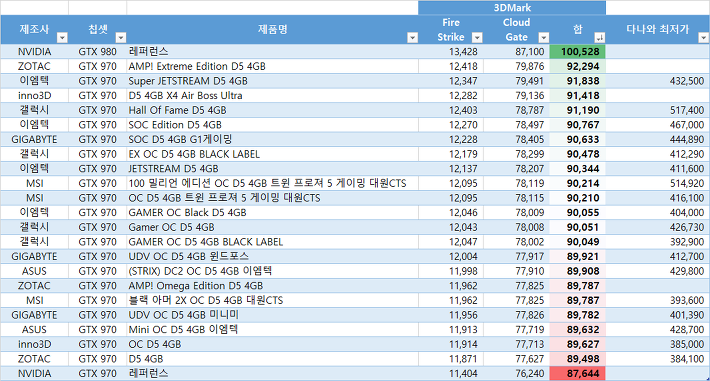This screenshot has width=710, height=381.
Task: Click the 100 밀리언 에디션 product name cell
Action: click(273, 183)
